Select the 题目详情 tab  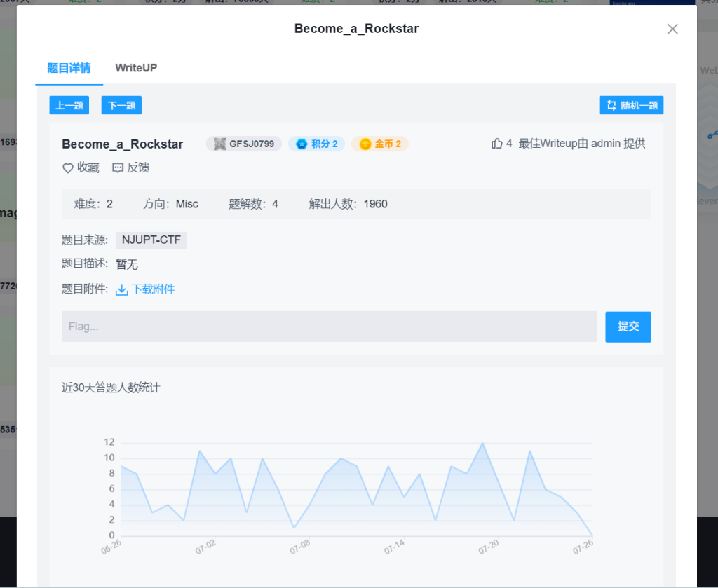point(69,68)
